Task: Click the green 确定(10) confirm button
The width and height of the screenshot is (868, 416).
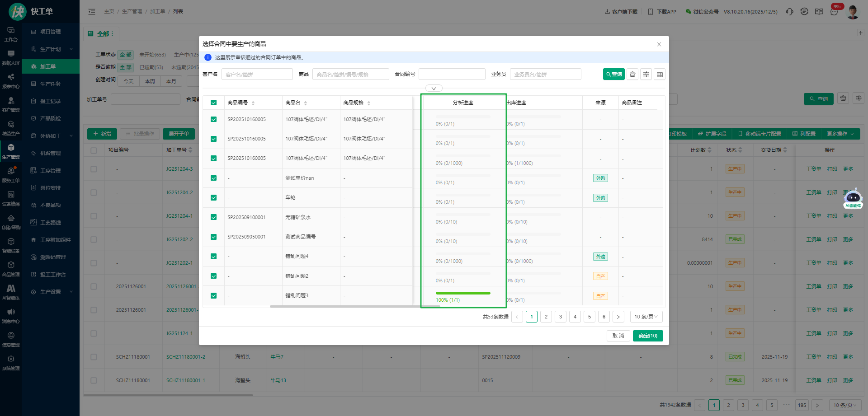Action: 647,336
